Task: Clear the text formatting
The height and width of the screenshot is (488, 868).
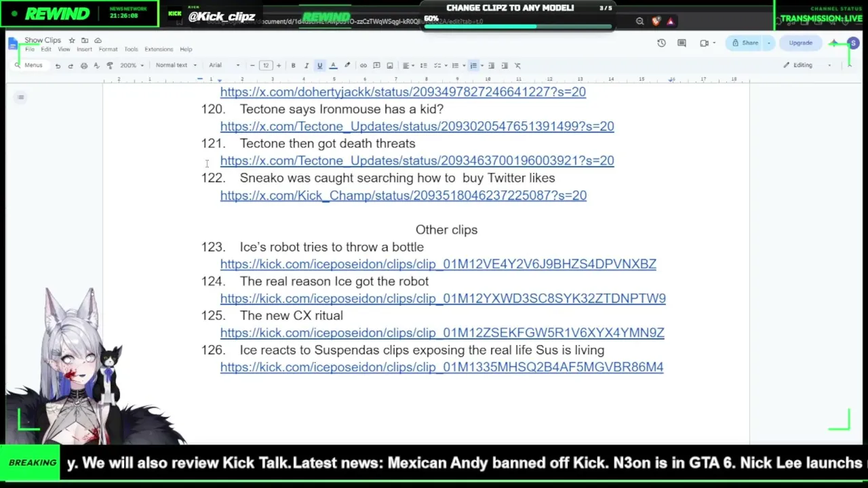Action: (x=517, y=66)
